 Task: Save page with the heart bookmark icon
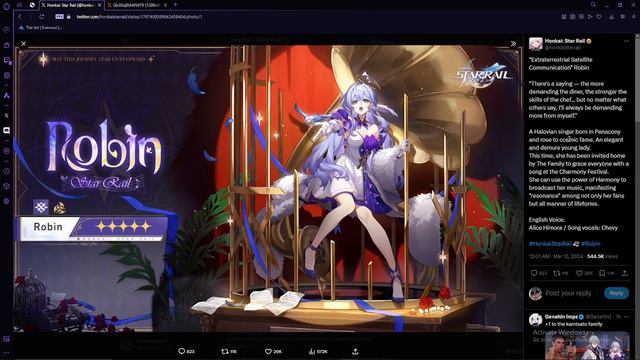point(599,17)
